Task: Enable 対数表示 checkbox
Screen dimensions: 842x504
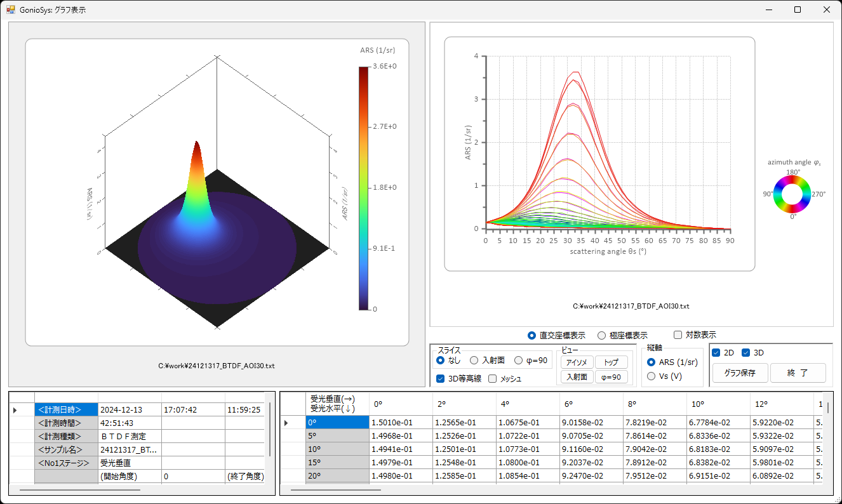Action: pyautogui.click(x=678, y=335)
